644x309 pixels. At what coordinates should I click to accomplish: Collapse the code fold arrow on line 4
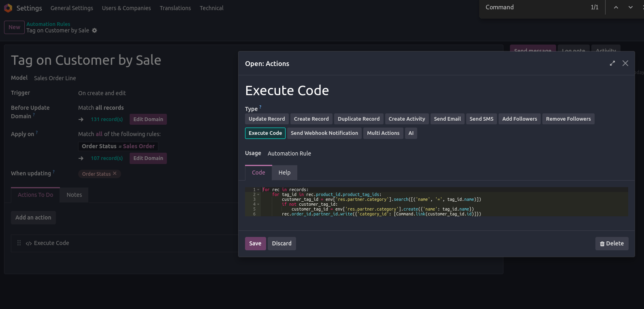point(258,204)
